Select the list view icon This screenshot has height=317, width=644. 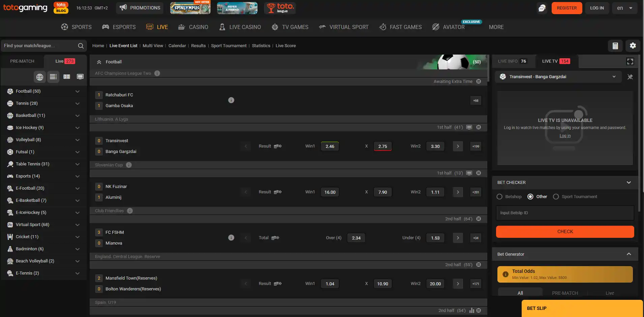(x=53, y=77)
